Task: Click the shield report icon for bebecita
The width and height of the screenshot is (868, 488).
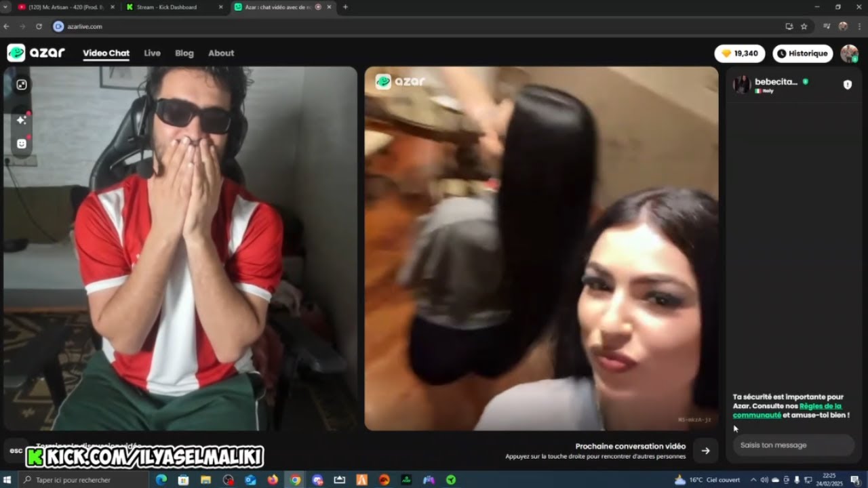Action: pyautogui.click(x=847, y=85)
